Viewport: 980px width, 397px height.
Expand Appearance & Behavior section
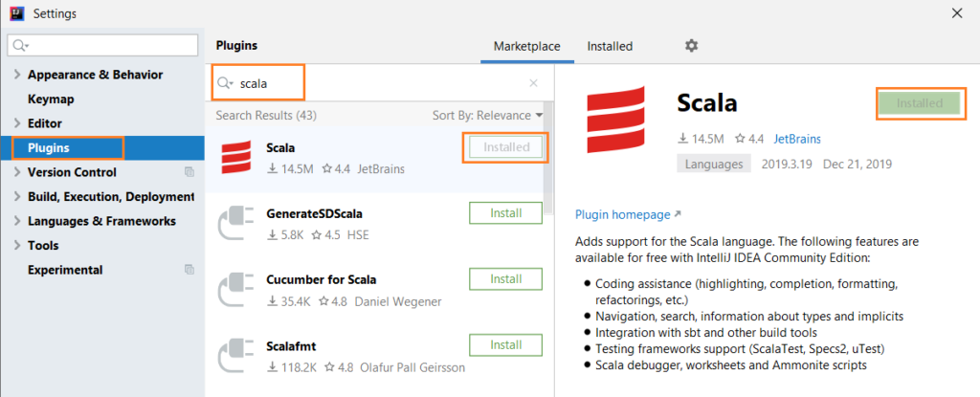tap(17, 75)
